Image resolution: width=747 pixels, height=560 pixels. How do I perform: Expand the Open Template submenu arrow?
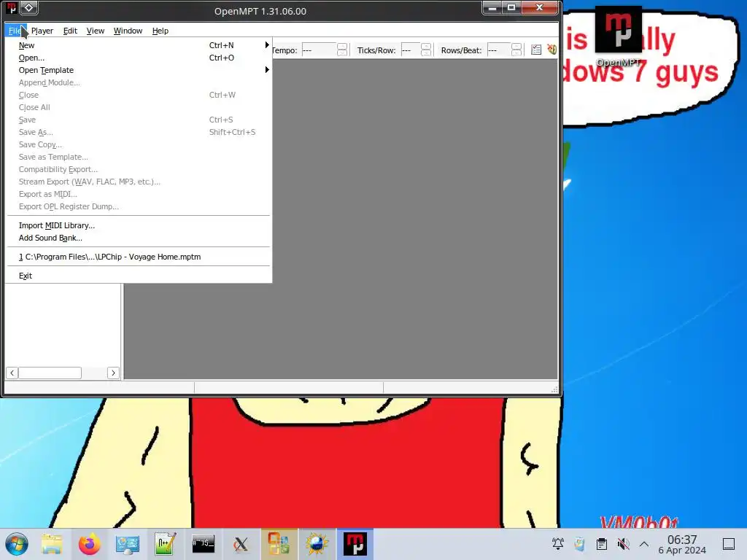click(x=267, y=69)
